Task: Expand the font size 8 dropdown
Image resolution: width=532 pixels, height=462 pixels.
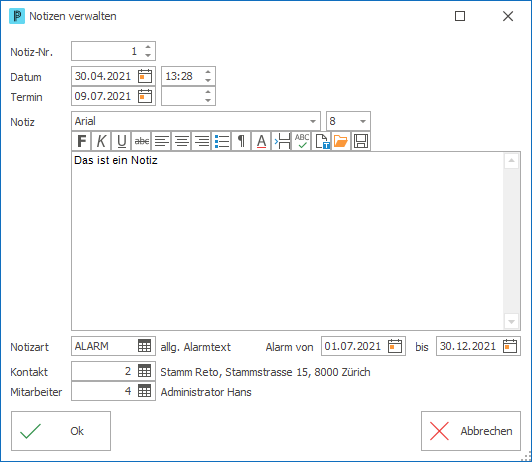Action: click(363, 121)
